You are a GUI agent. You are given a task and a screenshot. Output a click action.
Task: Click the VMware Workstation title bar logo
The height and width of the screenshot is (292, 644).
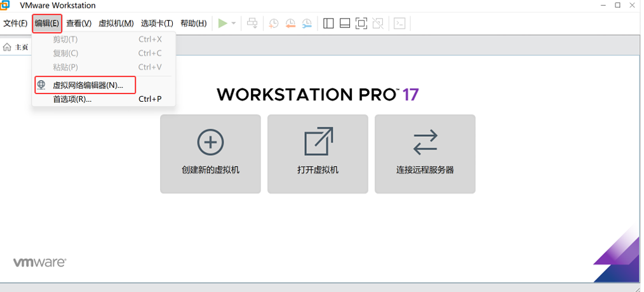(x=5, y=5)
